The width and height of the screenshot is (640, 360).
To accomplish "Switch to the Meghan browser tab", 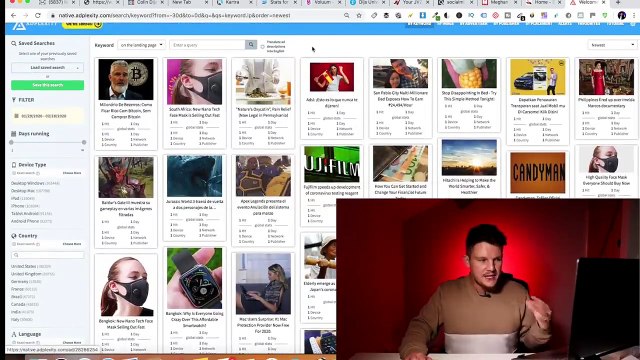I will coord(499,2).
